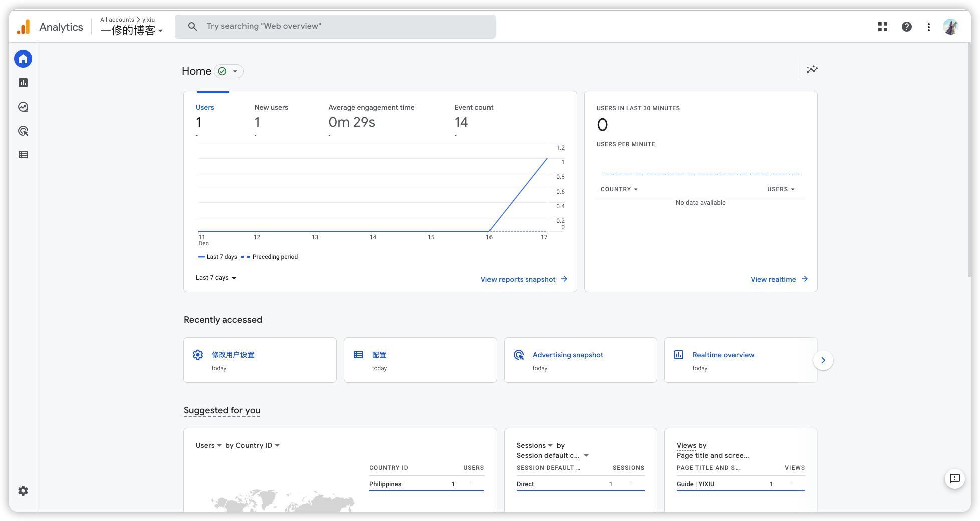Click Analytics product name text
Screen dimensions: 980x521
tap(61, 27)
